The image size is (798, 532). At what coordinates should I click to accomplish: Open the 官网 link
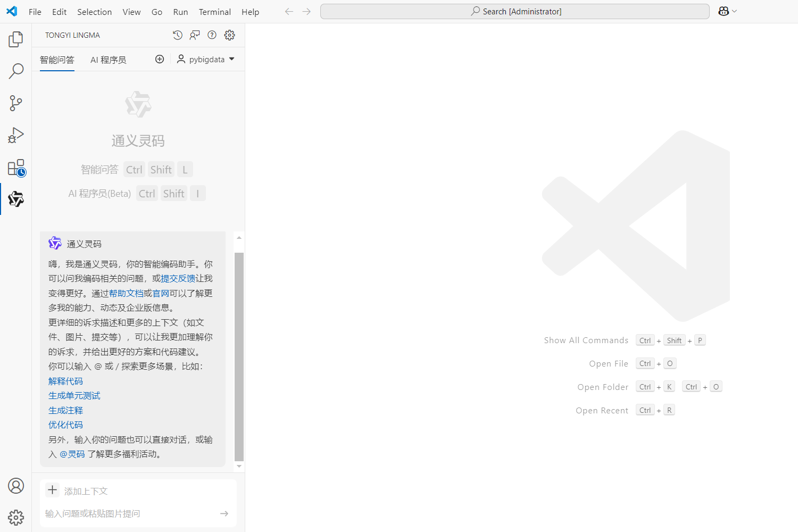coord(161,293)
